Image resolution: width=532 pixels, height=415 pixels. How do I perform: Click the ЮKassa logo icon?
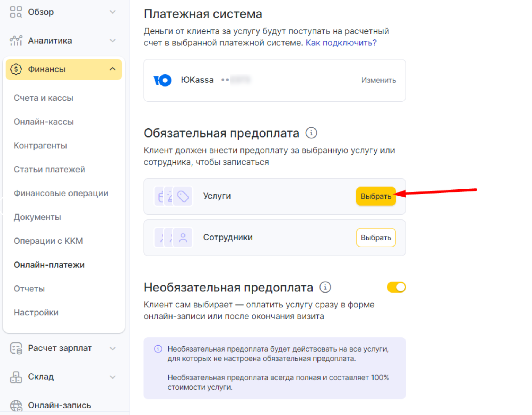[x=162, y=80]
